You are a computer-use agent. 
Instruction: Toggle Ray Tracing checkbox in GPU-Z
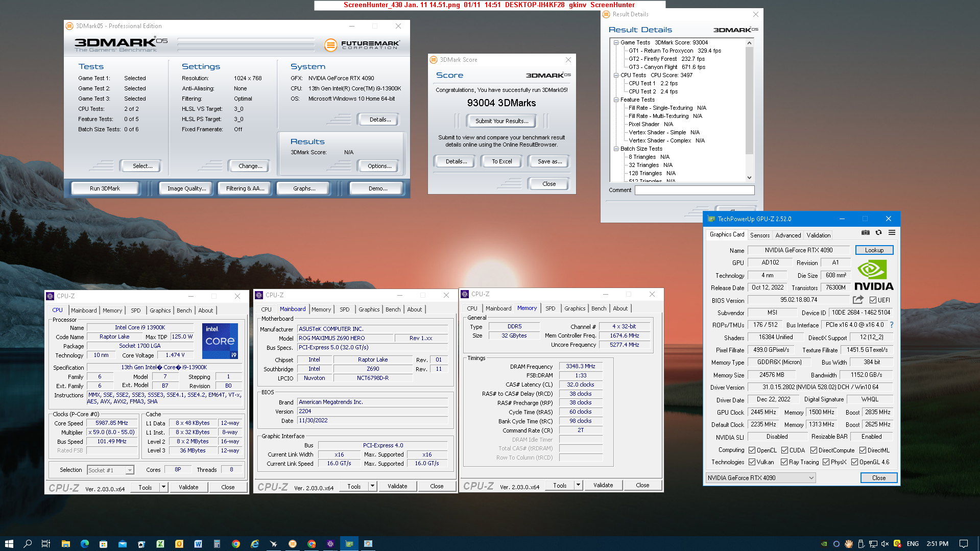point(784,462)
